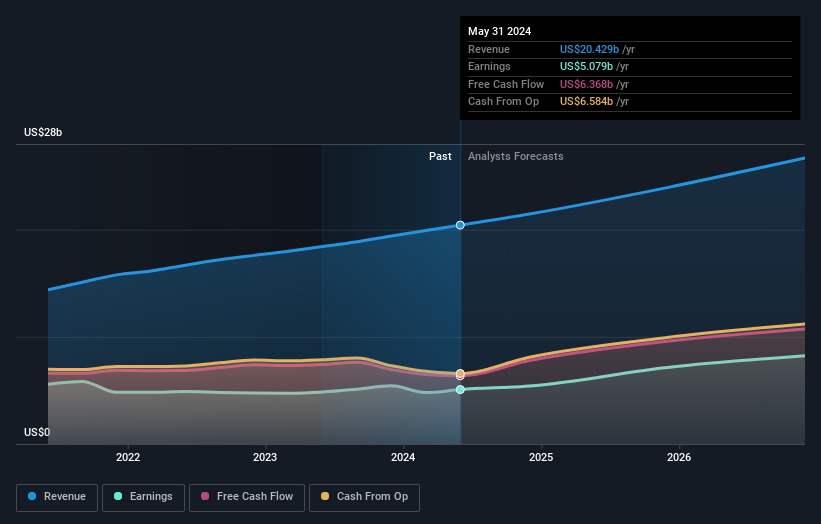The height and width of the screenshot is (524, 821).
Task: Toggle the Revenue series legend button
Action: (58, 497)
